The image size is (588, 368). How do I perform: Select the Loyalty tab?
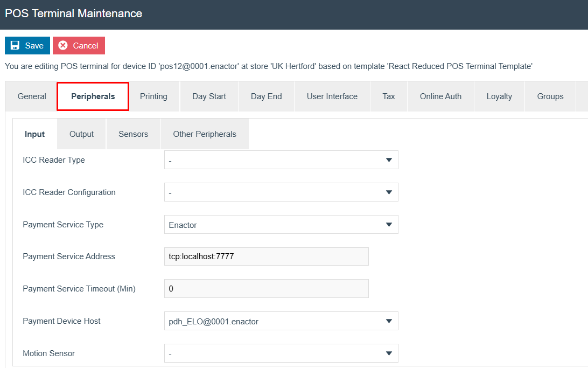click(499, 96)
